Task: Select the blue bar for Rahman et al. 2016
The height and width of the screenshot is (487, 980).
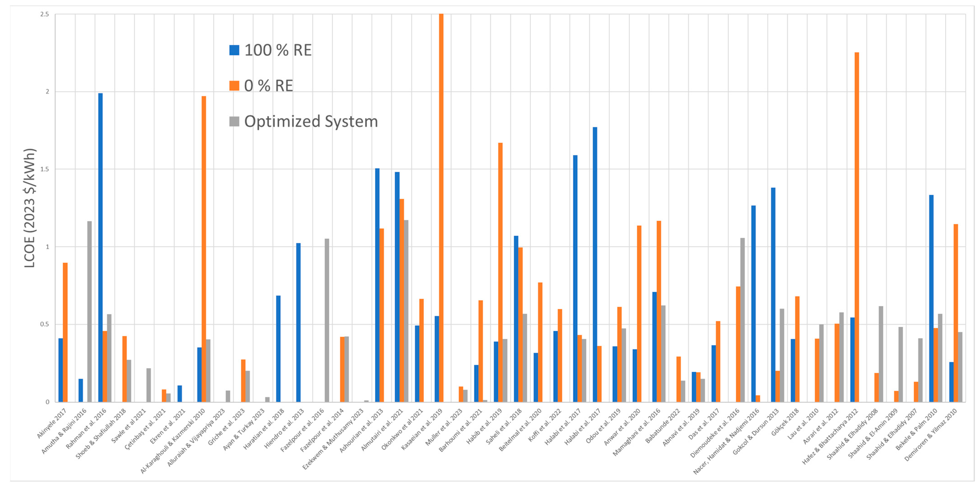Action: coord(101,247)
